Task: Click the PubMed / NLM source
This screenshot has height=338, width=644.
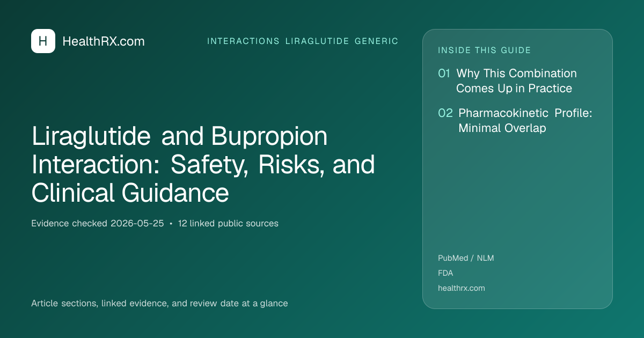Action: 466,258
